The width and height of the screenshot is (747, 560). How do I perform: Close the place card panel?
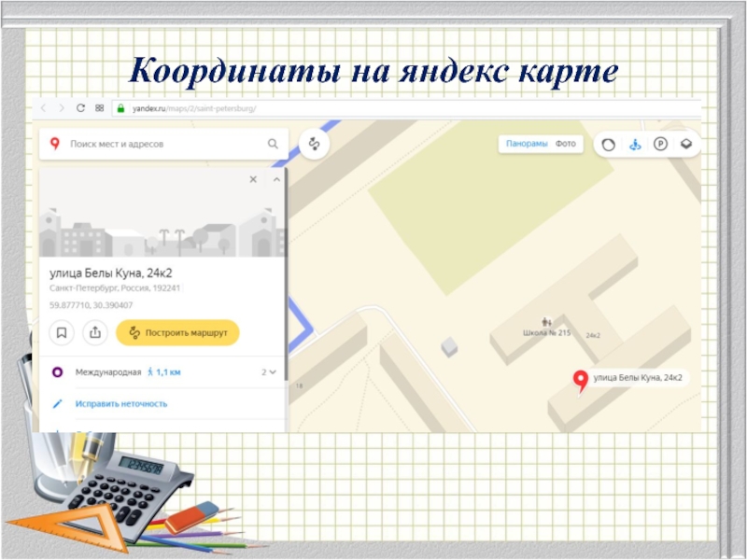tap(252, 179)
